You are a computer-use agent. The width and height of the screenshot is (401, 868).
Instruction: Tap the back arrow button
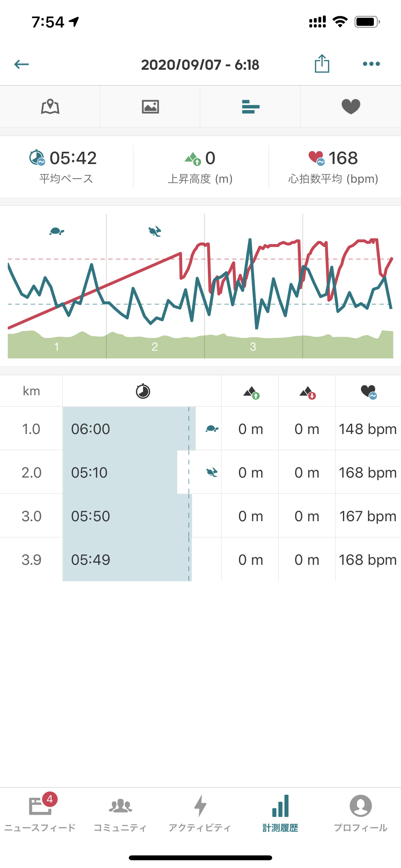pyautogui.click(x=22, y=64)
